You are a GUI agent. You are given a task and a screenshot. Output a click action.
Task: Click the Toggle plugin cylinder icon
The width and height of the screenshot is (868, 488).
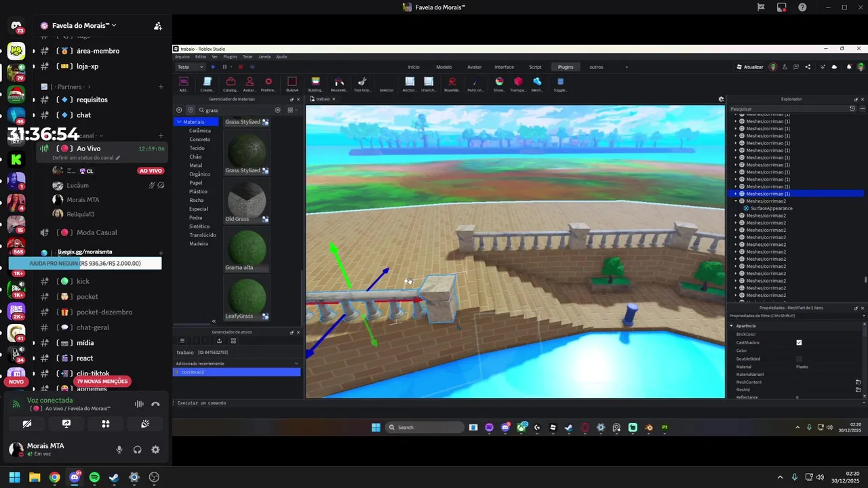click(560, 82)
